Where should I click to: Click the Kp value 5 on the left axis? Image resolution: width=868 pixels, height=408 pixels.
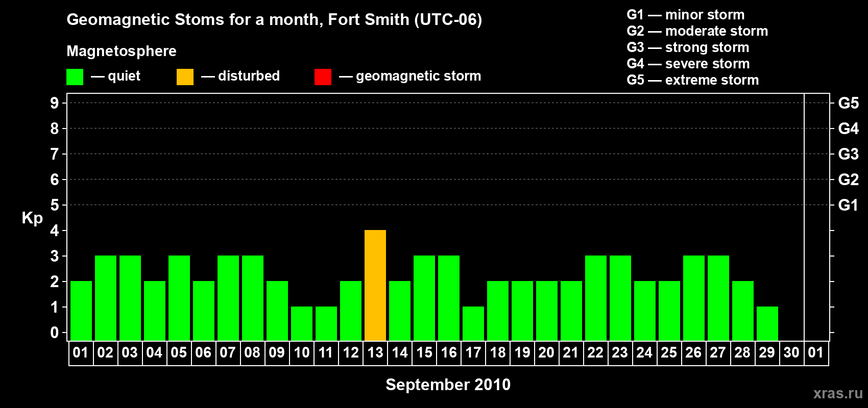pyautogui.click(x=55, y=205)
